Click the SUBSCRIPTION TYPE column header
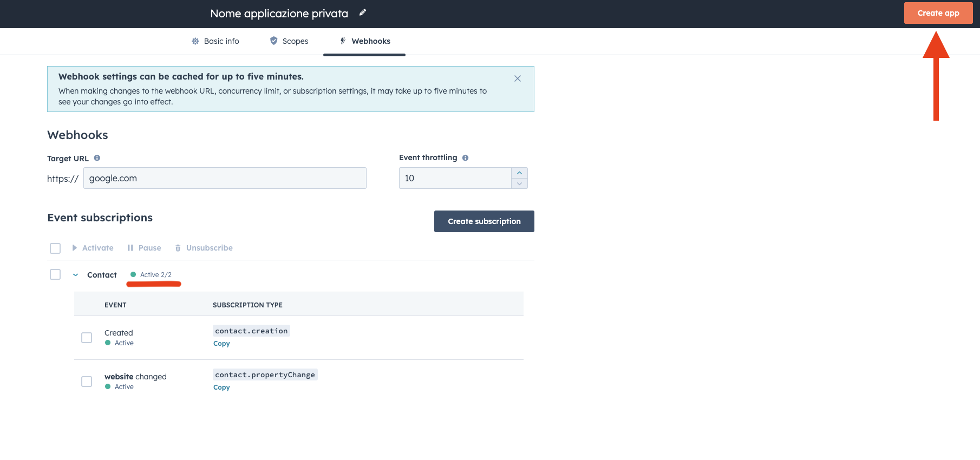 [247, 305]
